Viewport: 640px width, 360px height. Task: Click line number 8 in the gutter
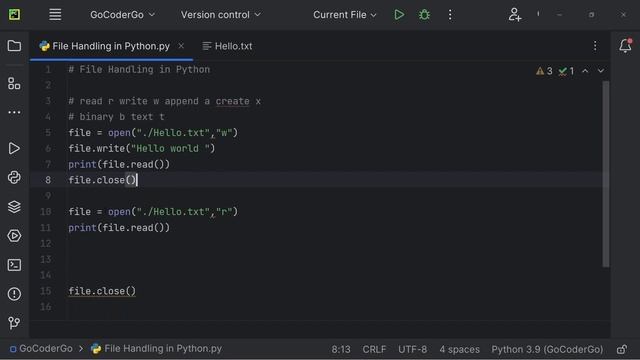48,180
